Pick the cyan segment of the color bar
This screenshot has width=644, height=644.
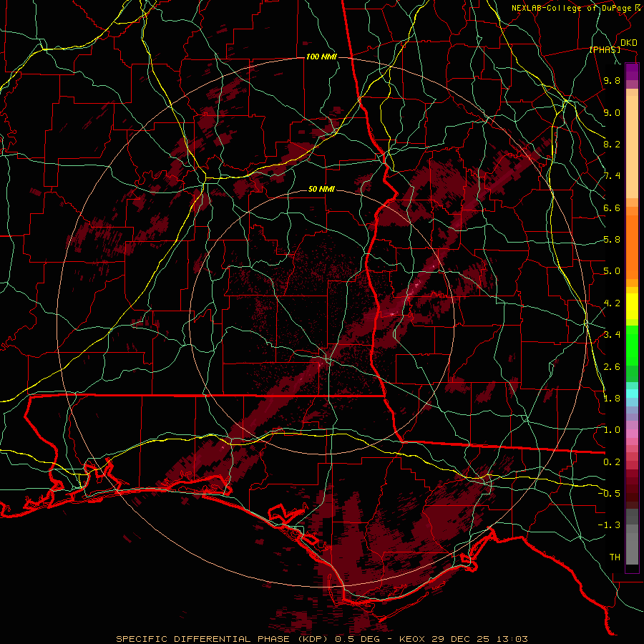tap(632, 394)
